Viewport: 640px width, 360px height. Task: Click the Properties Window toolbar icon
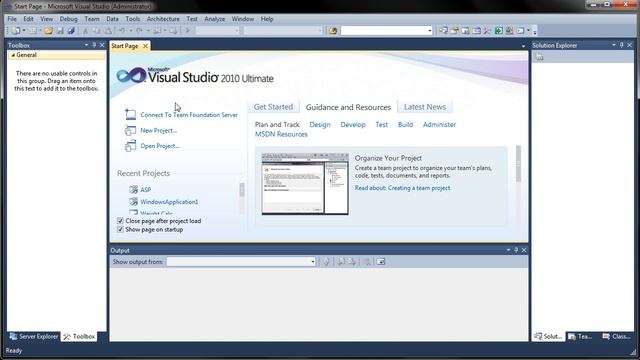click(x=454, y=31)
